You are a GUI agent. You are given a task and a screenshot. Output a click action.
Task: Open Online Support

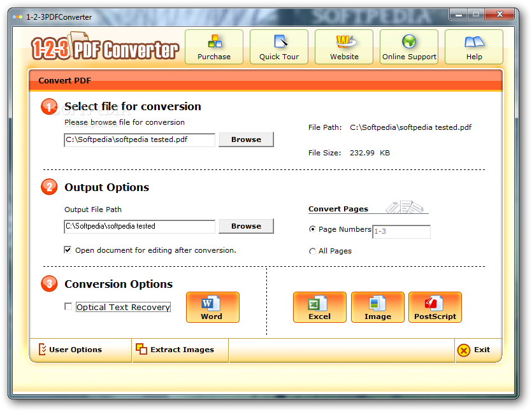click(x=409, y=46)
